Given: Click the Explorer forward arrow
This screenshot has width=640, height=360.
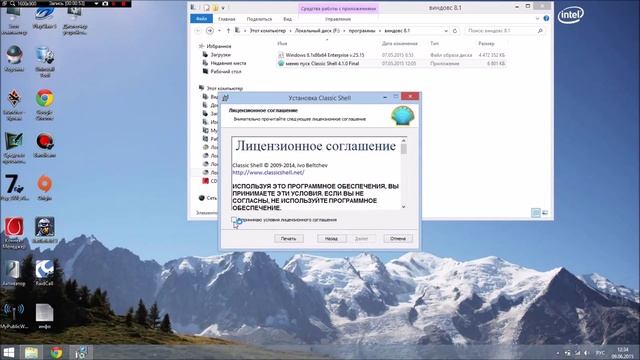Looking at the screenshot, I should (210, 31).
